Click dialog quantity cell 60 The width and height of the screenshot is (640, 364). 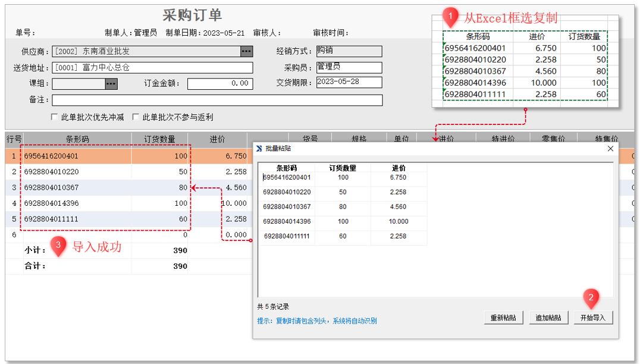coord(343,236)
